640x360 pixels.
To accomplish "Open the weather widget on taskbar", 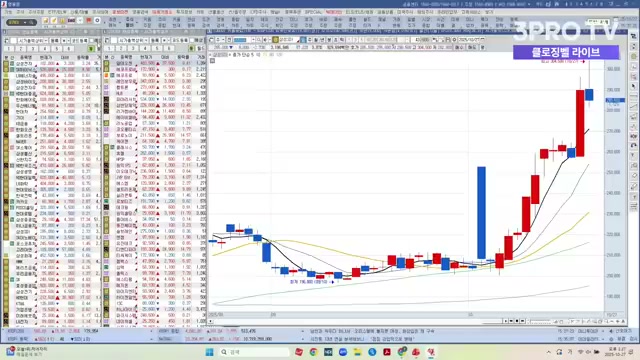I will [x=27, y=352].
